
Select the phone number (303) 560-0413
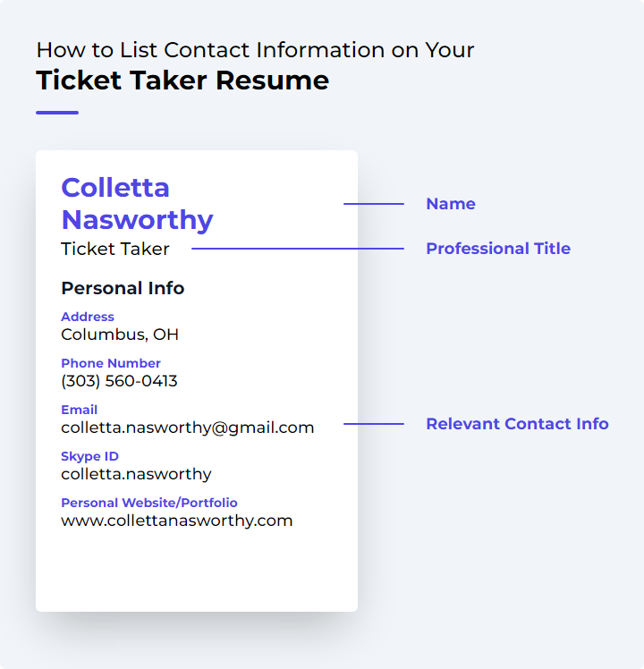coord(119,381)
